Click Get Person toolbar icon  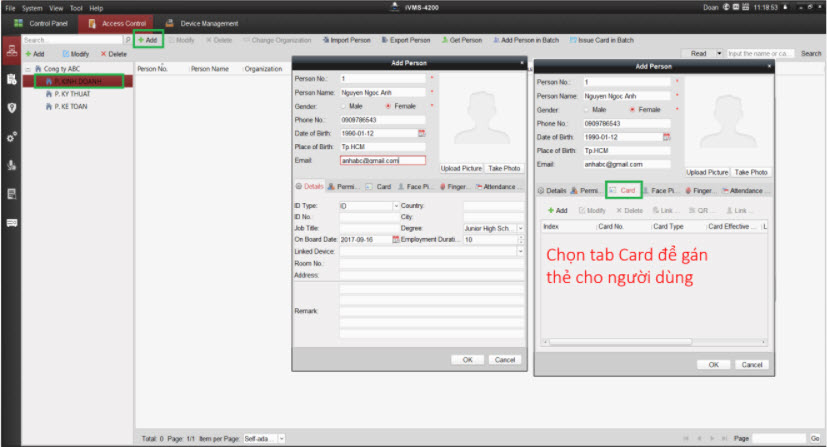pos(462,40)
